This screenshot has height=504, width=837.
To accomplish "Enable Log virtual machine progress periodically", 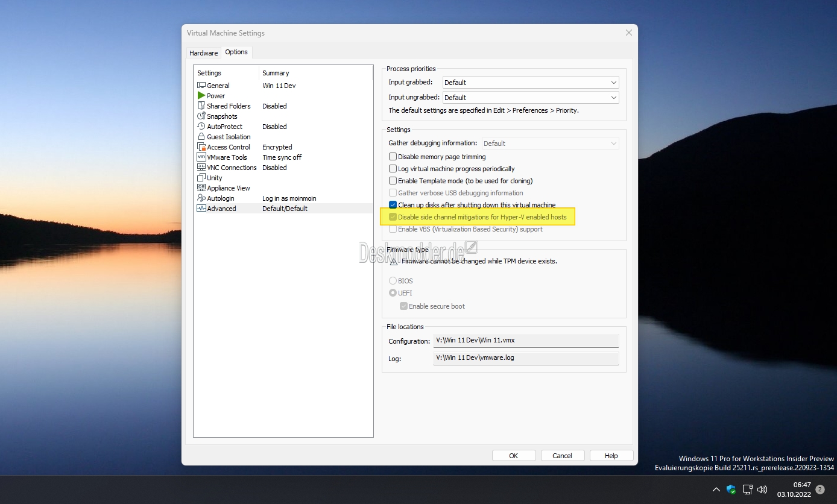I will click(x=393, y=169).
